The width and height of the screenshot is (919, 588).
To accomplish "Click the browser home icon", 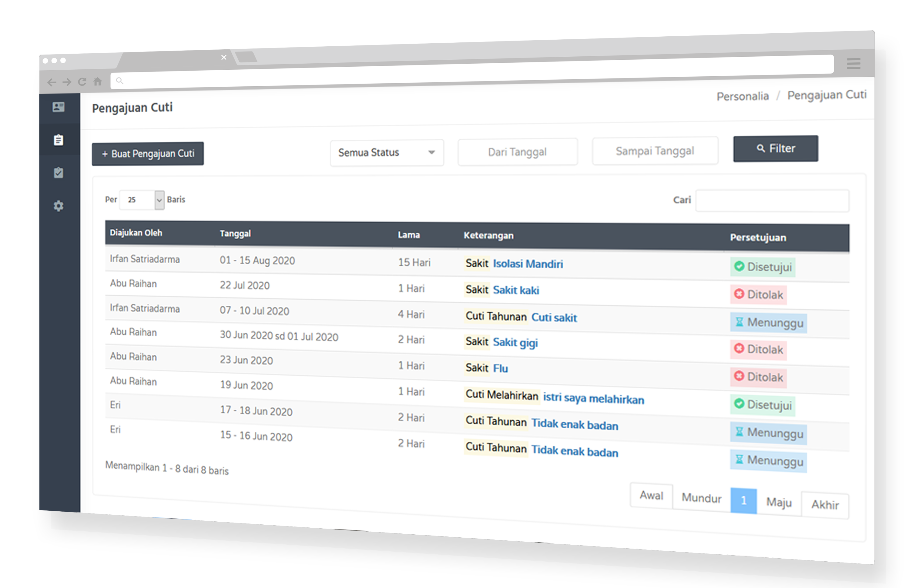I will pos(98,81).
